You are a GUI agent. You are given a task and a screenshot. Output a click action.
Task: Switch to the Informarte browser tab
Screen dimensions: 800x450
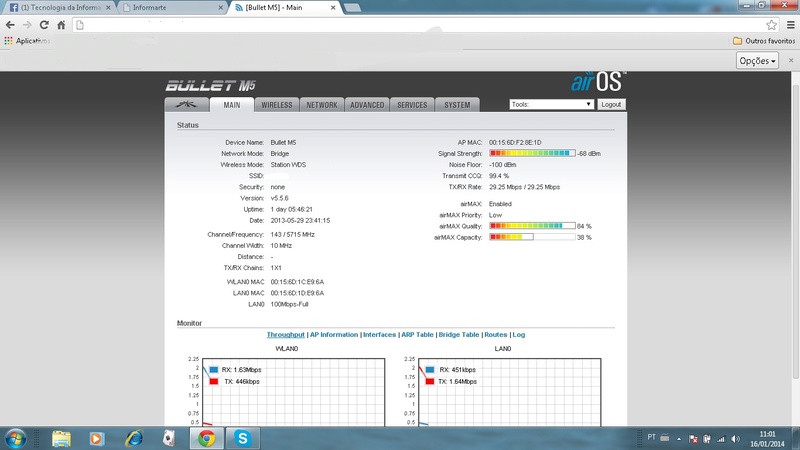(x=173, y=8)
